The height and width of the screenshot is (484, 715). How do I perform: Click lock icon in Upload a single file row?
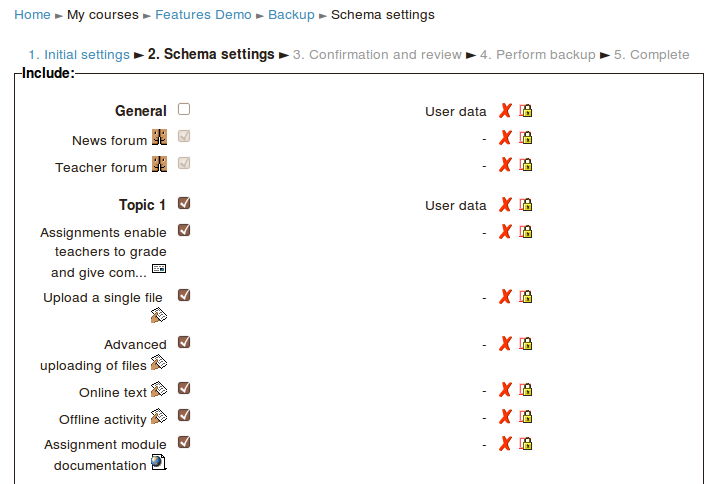point(526,297)
